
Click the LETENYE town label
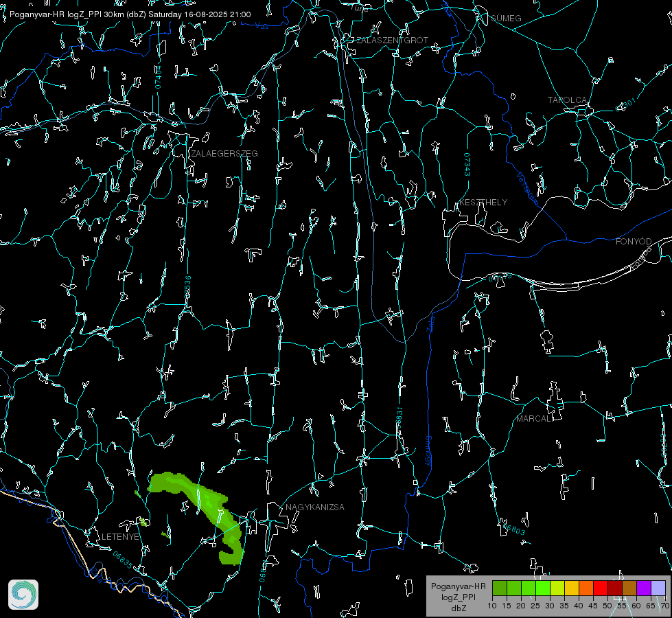[x=120, y=537]
